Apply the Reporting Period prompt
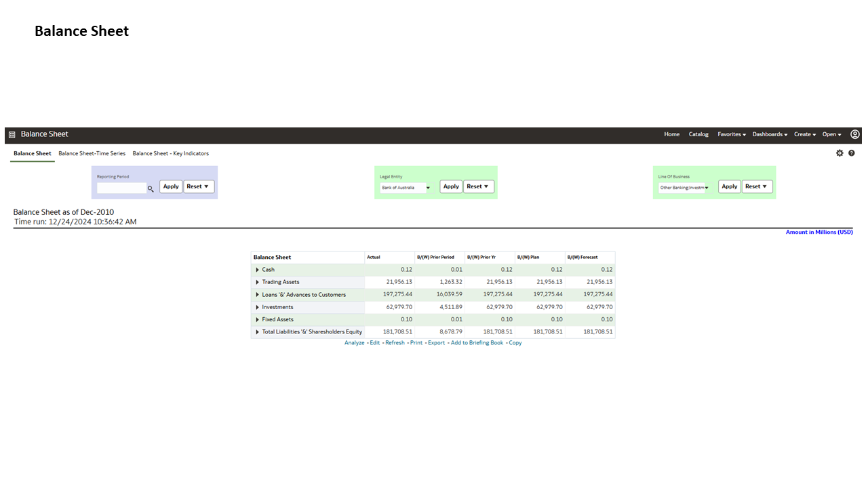Image resolution: width=868 pixels, height=488 pixels. click(171, 186)
